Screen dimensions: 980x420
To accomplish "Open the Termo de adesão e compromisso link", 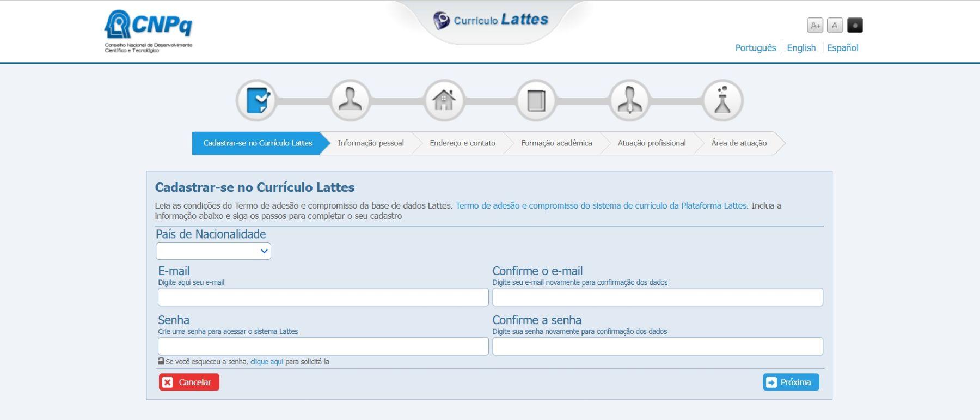I will pos(601,205).
